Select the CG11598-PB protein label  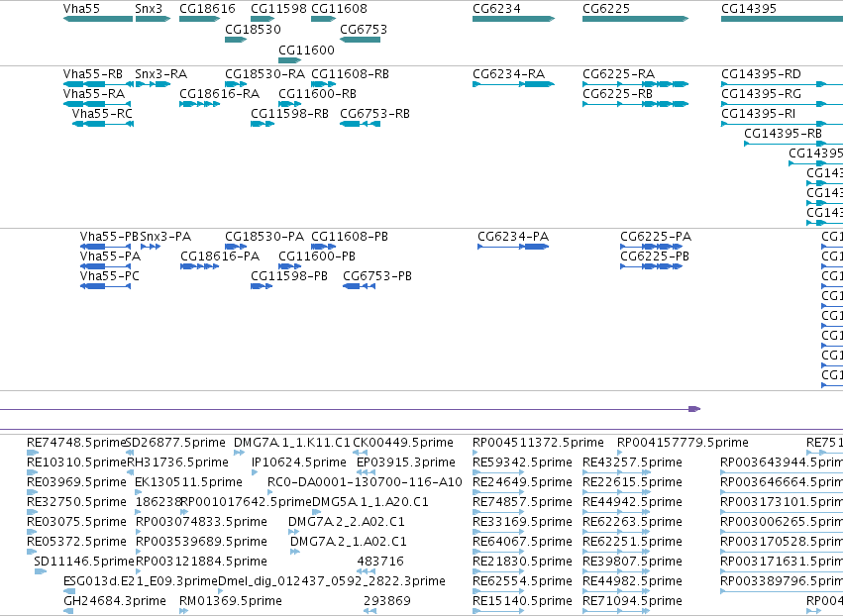[x=289, y=276]
